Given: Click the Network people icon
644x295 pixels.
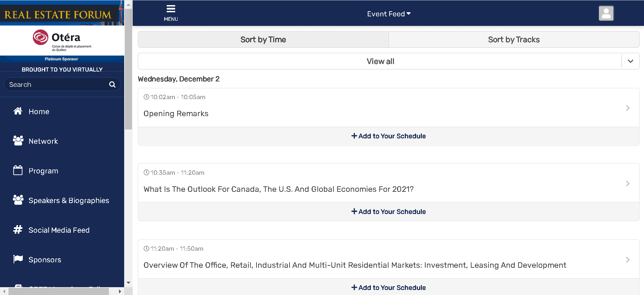Looking at the screenshot, I should pos(18,141).
